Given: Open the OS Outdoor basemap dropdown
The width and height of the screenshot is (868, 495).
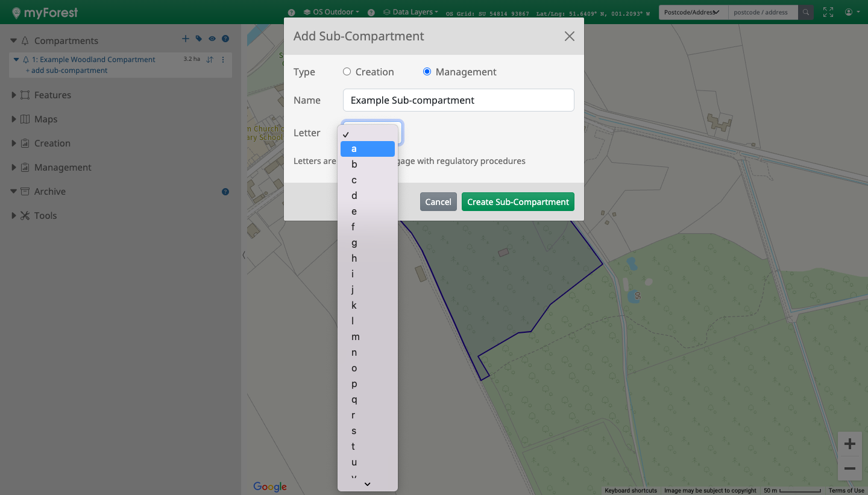Looking at the screenshot, I should 332,12.
